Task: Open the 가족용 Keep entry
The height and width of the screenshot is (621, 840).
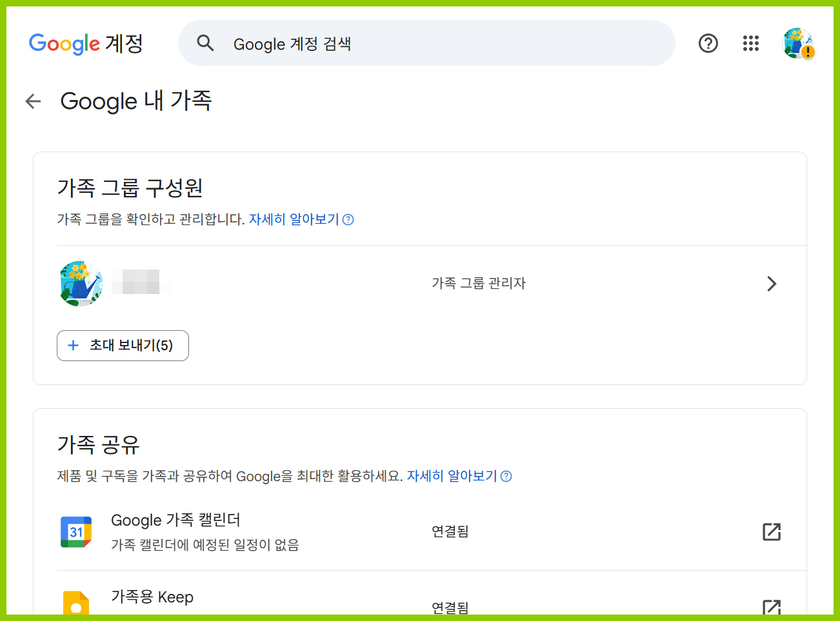Action: pos(152,596)
